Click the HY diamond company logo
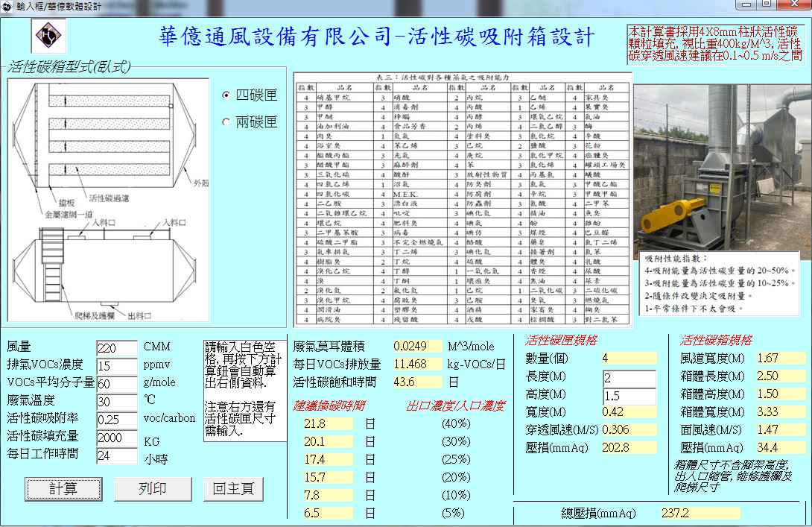The image size is (812, 527). 48,36
